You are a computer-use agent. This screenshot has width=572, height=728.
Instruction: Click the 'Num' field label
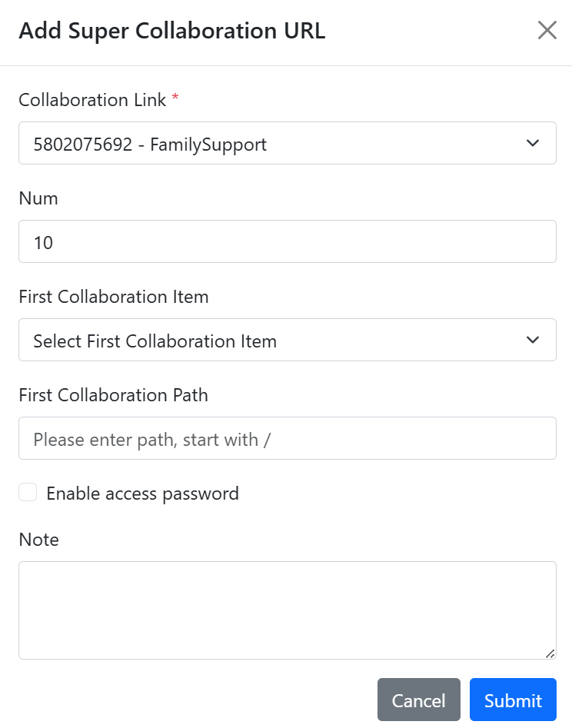38,198
